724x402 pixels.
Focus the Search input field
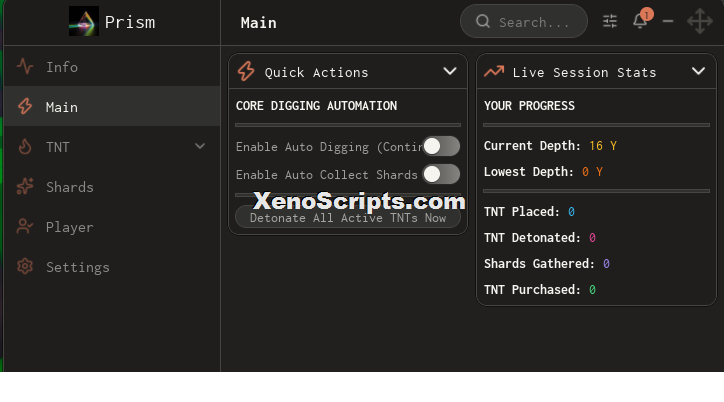pos(524,21)
